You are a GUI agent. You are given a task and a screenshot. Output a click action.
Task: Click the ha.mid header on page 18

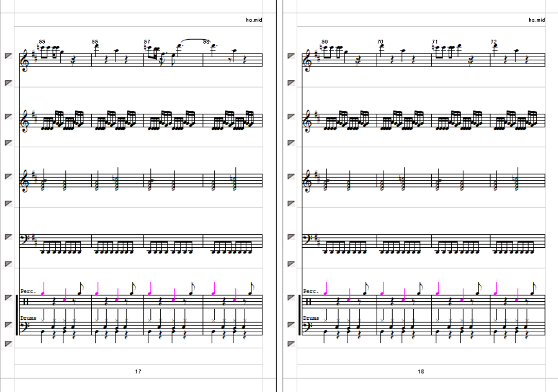point(537,20)
